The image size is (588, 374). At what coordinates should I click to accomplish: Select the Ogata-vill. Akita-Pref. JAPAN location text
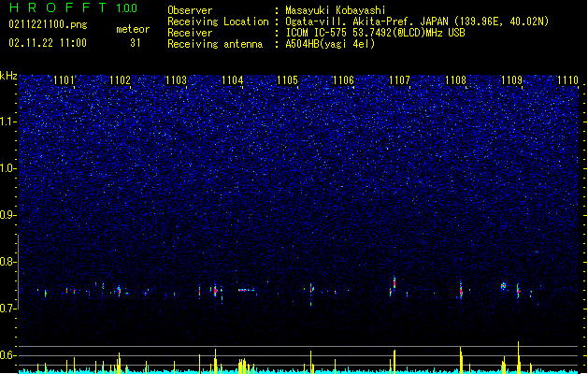[x=417, y=22]
